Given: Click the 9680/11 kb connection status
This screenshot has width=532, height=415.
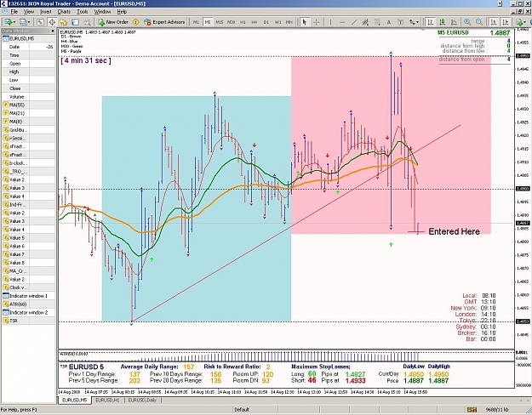Looking at the screenshot, I should tap(495, 410).
